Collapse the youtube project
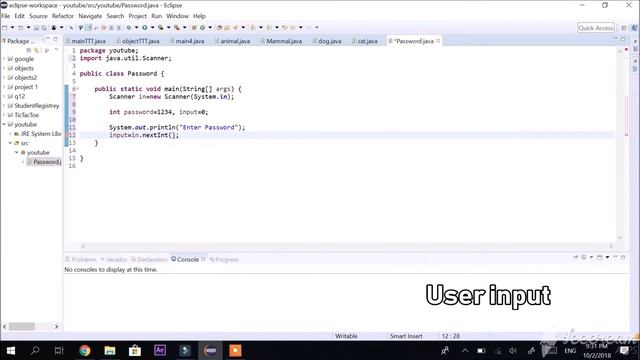 pyautogui.click(x=4, y=124)
